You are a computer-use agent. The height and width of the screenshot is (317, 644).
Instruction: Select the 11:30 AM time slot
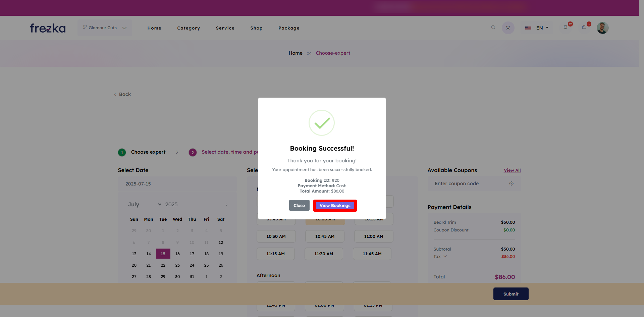click(324, 254)
